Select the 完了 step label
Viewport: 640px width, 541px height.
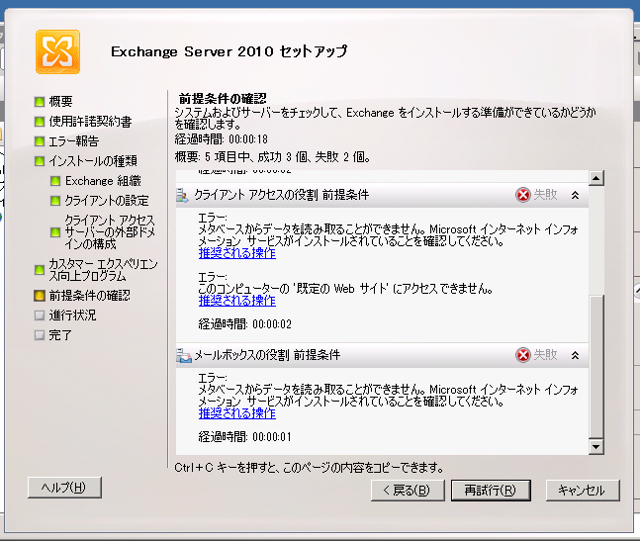click(x=60, y=335)
